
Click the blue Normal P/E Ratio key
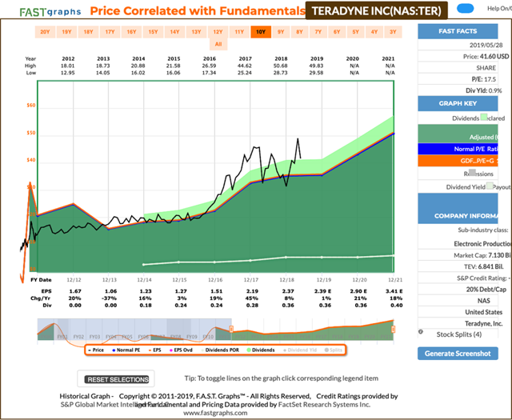pyautogui.click(x=458, y=150)
